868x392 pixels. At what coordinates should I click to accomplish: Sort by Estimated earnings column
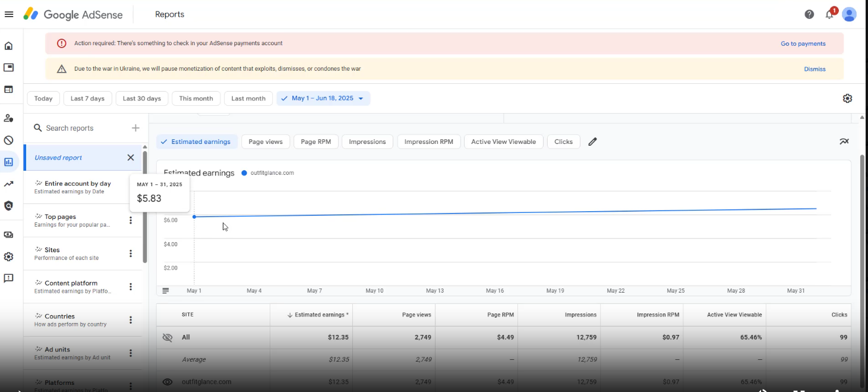tap(317, 315)
